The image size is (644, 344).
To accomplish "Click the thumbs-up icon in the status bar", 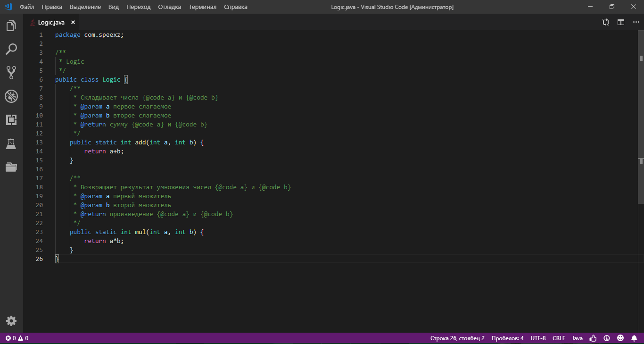I will tap(593, 338).
